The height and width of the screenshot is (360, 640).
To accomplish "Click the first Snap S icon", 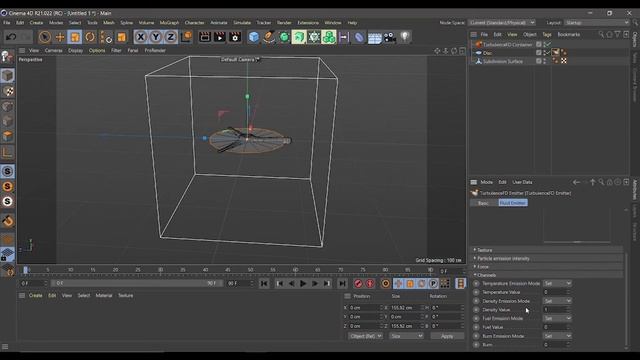I will pyautogui.click(x=8, y=171).
